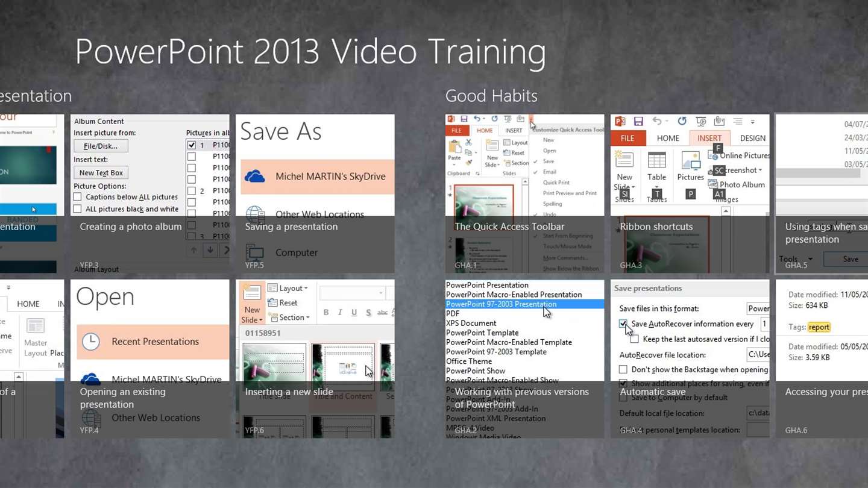
Task: Select FILE tab in Quick Access Toolbar thumbnail
Action: click(456, 131)
